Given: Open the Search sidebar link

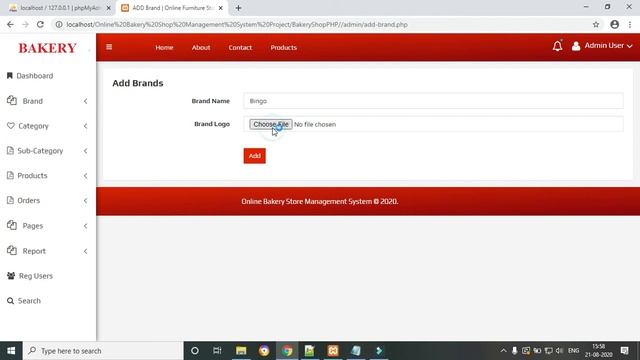Looking at the screenshot, I should point(29,301).
